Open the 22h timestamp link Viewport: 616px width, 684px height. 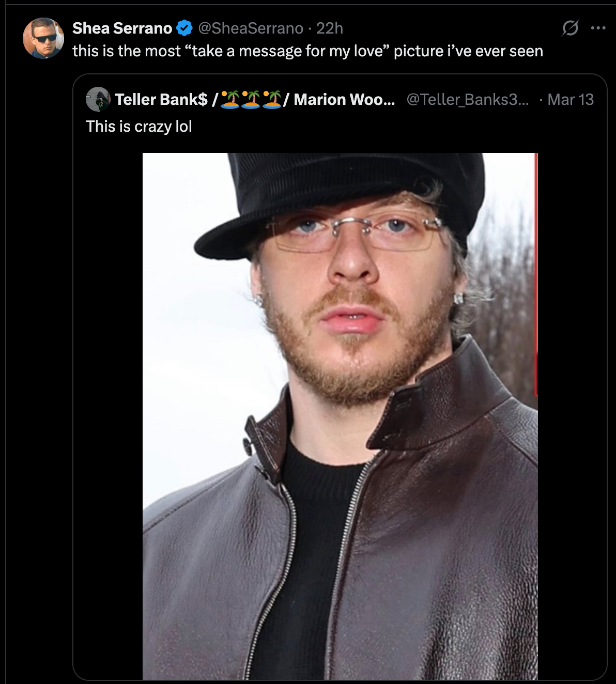pos(330,28)
